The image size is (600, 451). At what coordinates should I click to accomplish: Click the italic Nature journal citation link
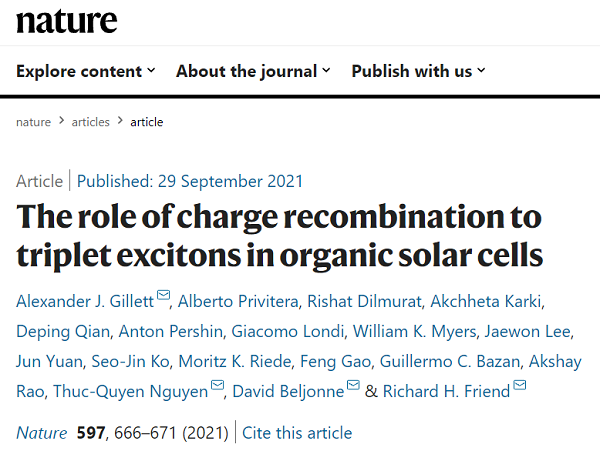click(42, 433)
